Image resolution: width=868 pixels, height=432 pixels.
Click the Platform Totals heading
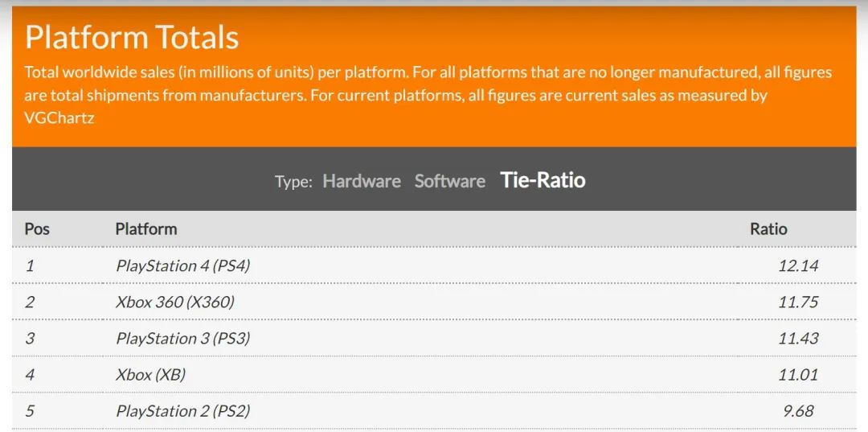click(132, 38)
